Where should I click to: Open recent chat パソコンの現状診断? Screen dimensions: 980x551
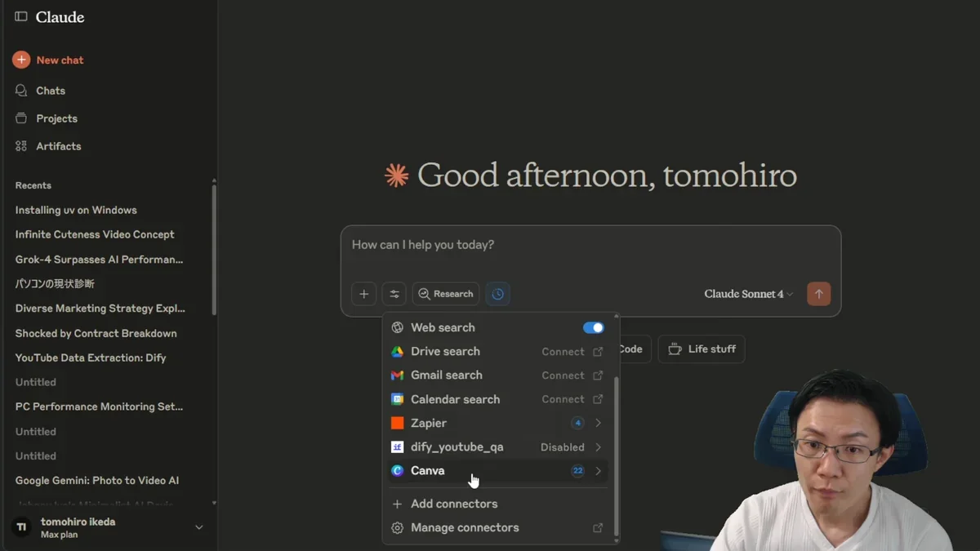click(x=55, y=284)
